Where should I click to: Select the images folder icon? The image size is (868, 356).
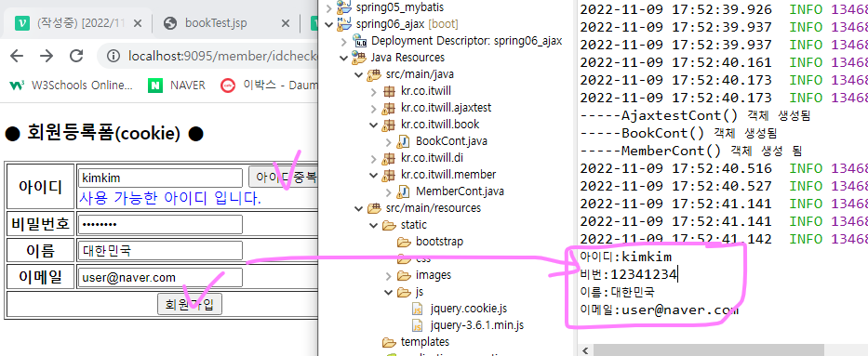click(x=405, y=275)
